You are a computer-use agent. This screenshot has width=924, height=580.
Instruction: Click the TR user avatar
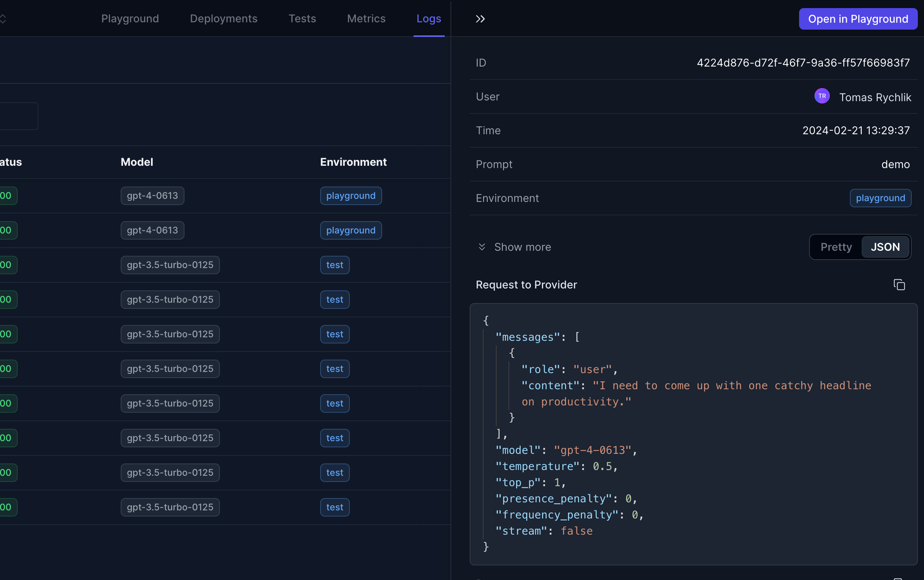tap(822, 96)
